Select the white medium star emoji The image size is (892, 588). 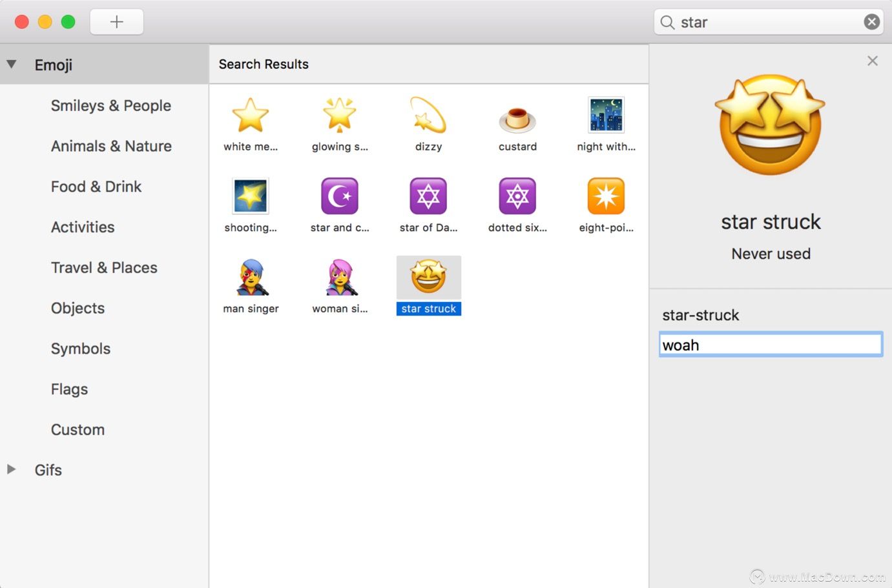[251, 116]
